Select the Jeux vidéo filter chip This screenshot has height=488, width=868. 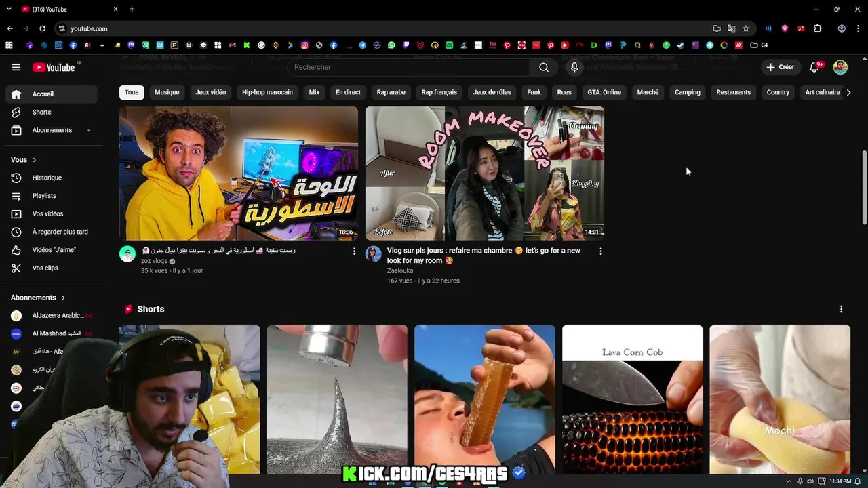click(x=210, y=92)
